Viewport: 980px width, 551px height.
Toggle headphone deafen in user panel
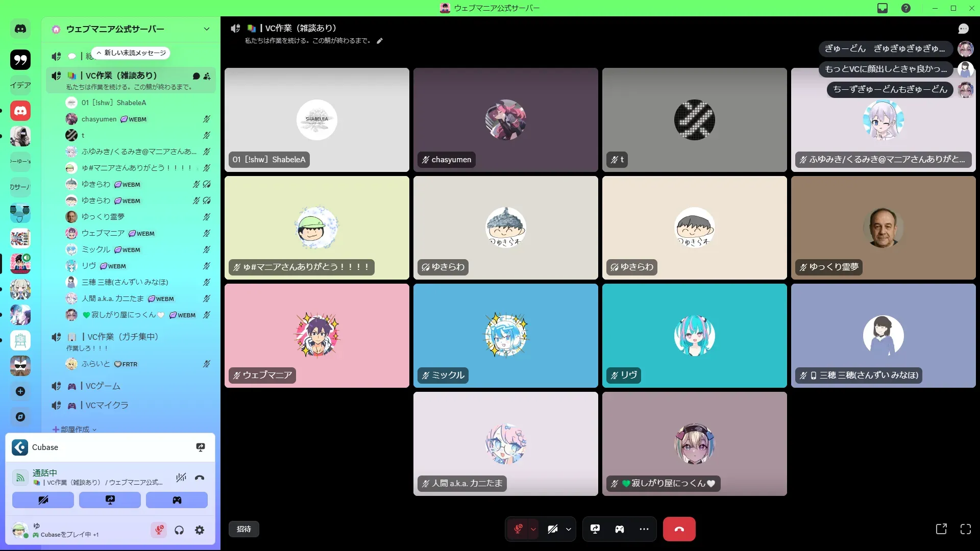pyautogui.click(x=179, y=530)
